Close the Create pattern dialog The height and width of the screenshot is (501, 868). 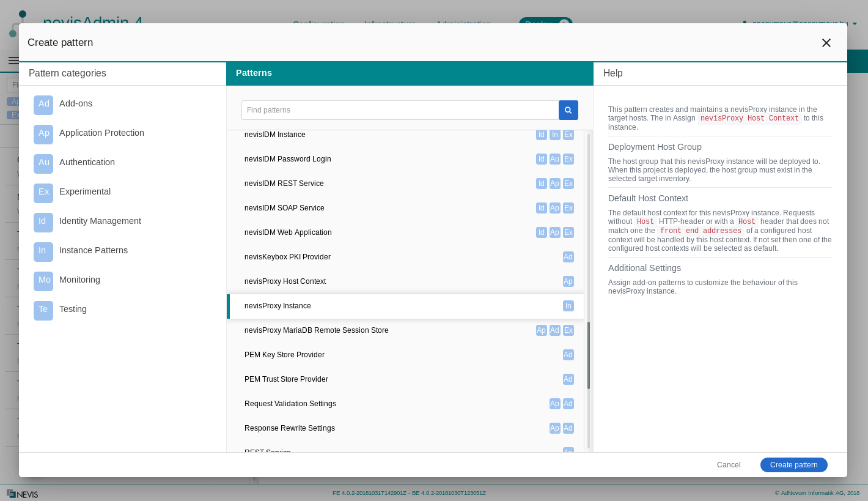click(826, 43)
